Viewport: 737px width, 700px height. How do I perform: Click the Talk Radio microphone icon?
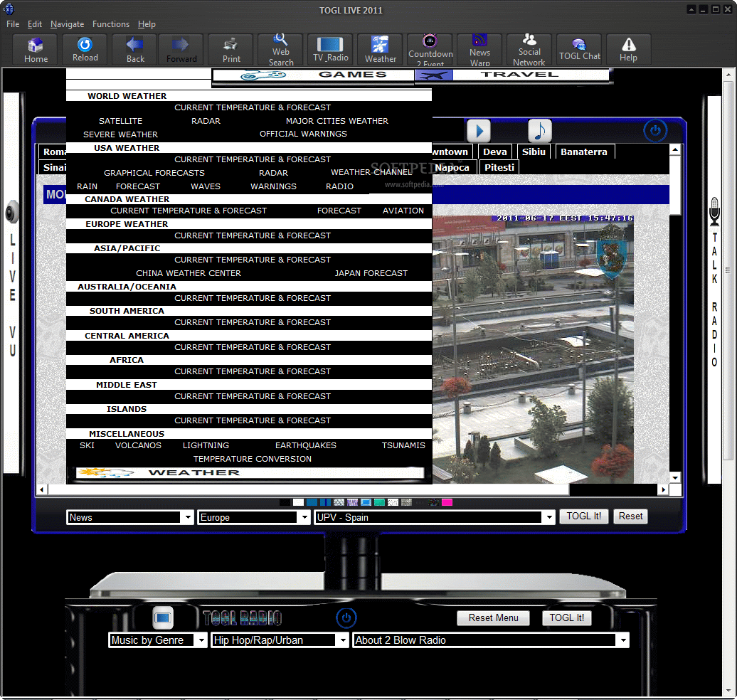click(x=714, y=211)
